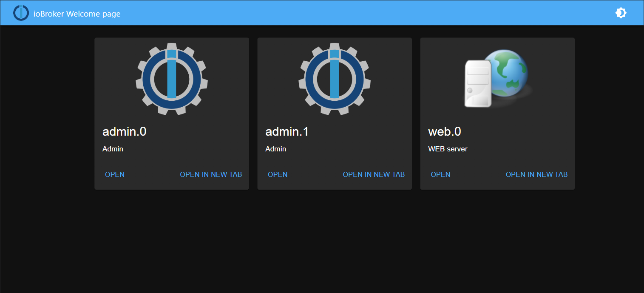
Task: Click the admin.0 gear logo image
Action: pyautogui.click(x=172, y=79)
